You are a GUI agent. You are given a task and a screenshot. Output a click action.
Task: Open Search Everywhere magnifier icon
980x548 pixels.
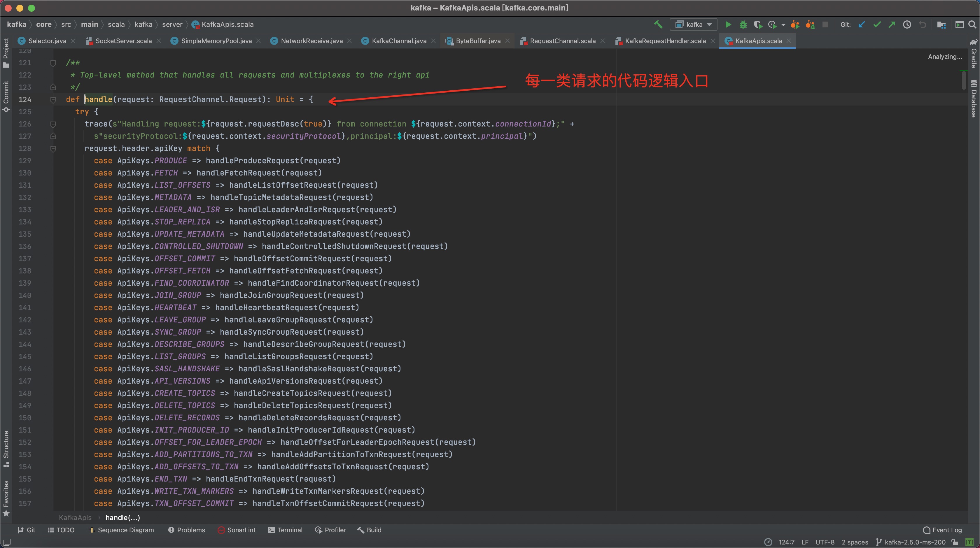(972, 25)
